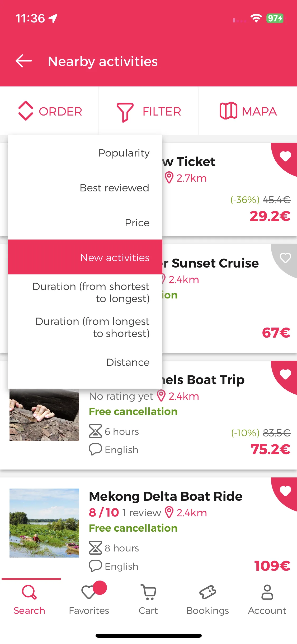297x644 pixels.
Task: Unfavorite the Mekong Delta Boat Ride
Action: coord(285,491)
